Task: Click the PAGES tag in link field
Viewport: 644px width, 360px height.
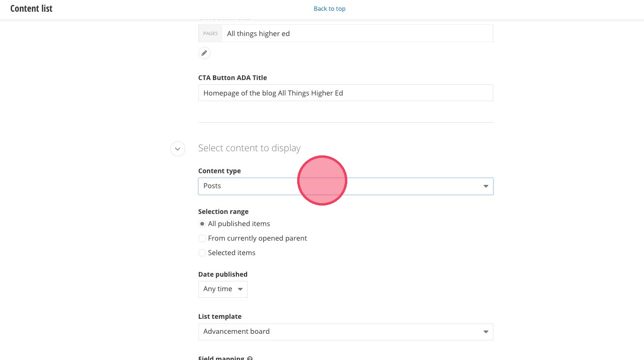Action: [x=210, y=33]
